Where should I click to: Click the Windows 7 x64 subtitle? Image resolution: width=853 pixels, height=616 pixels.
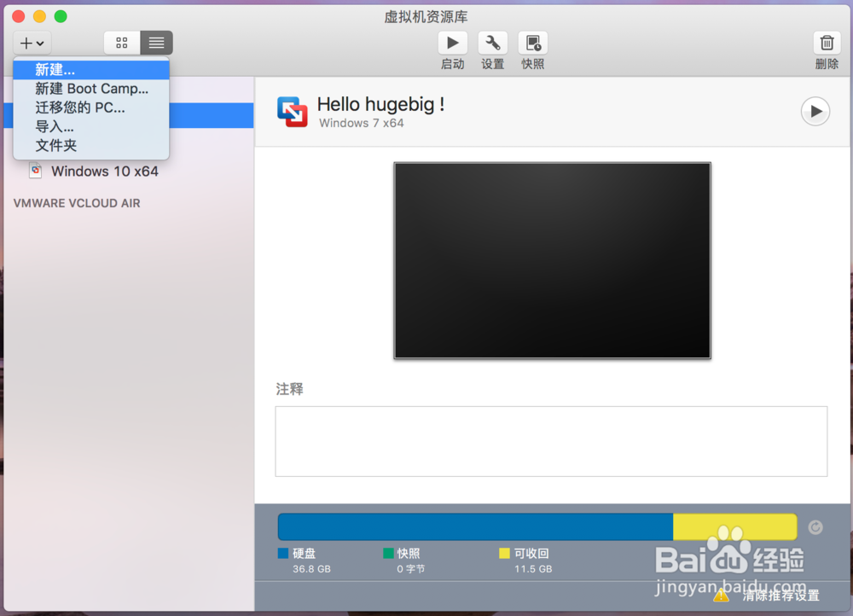361,123
